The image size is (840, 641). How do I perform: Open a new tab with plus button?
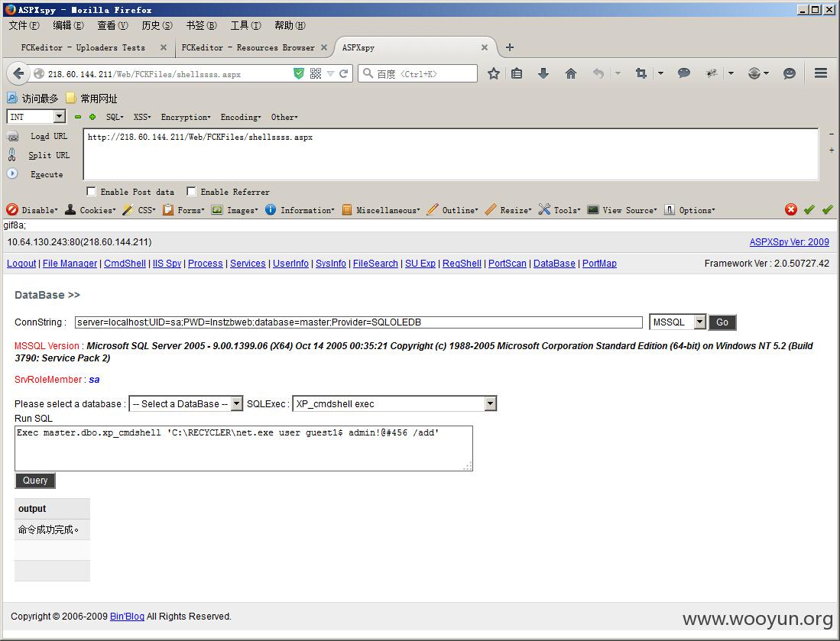(x=510, y=47)
